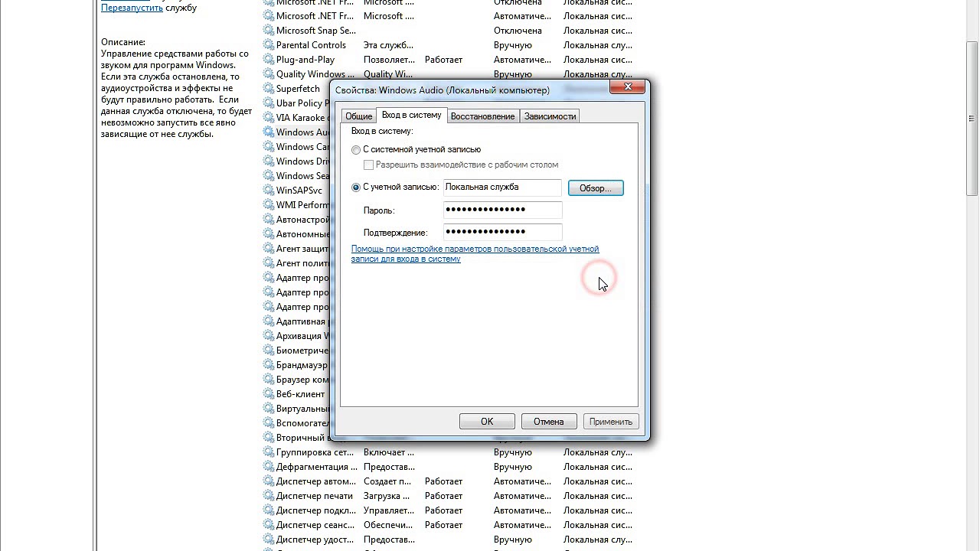Select the gear icon beside Браузер ком
This screenshot has width=980, height=551.
(x=269, y=380)
